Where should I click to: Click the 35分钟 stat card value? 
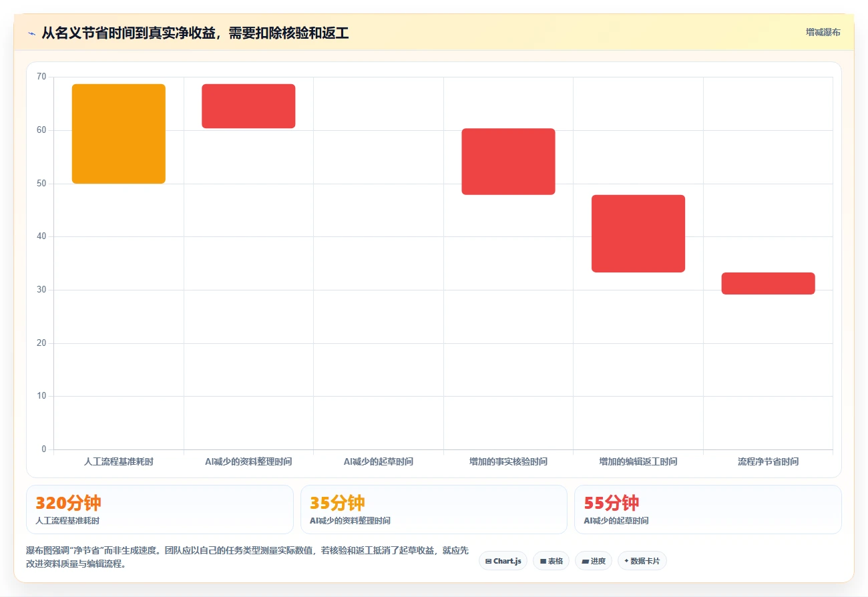[337, 503]
